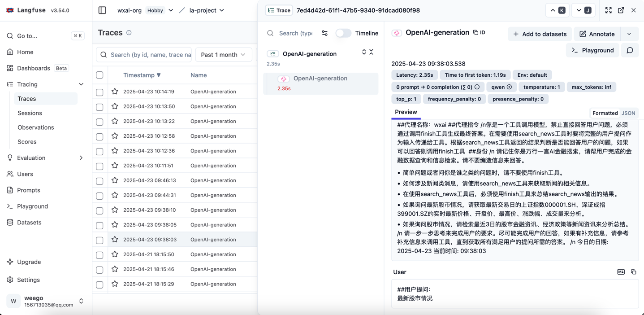Click Add to datasets button

point(540,34)
